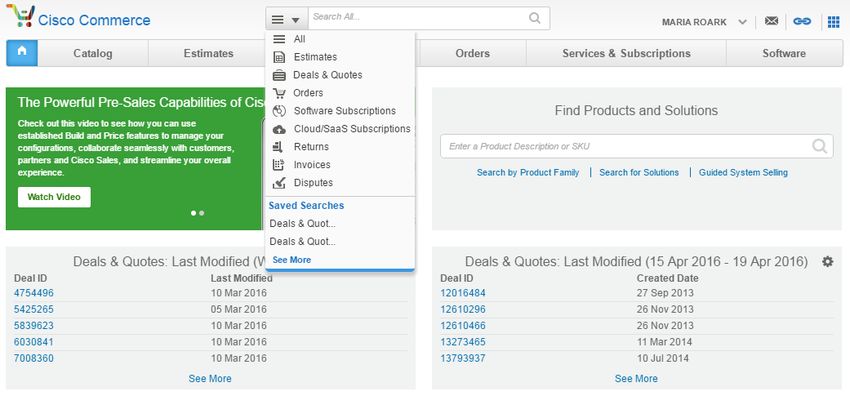The height and width of the screenshot is (396, 850).
Task: Open deal ID 12016484
Action: pyautogui.click(x=463, y=293)
